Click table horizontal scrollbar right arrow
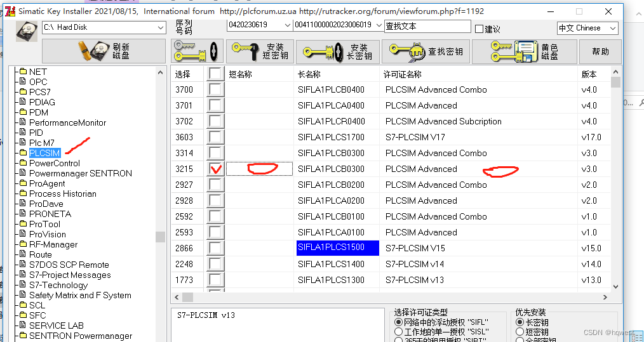 [x=605, y=297]
